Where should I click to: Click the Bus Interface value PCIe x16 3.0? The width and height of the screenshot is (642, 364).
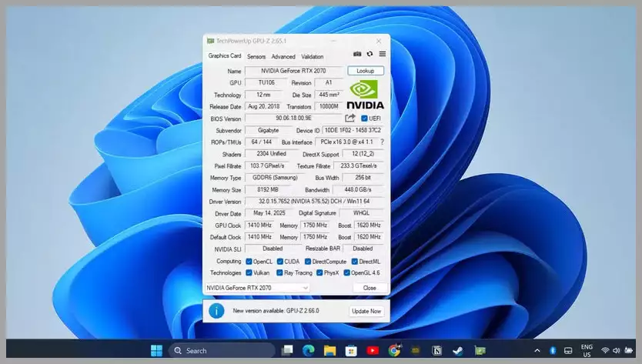346,142
